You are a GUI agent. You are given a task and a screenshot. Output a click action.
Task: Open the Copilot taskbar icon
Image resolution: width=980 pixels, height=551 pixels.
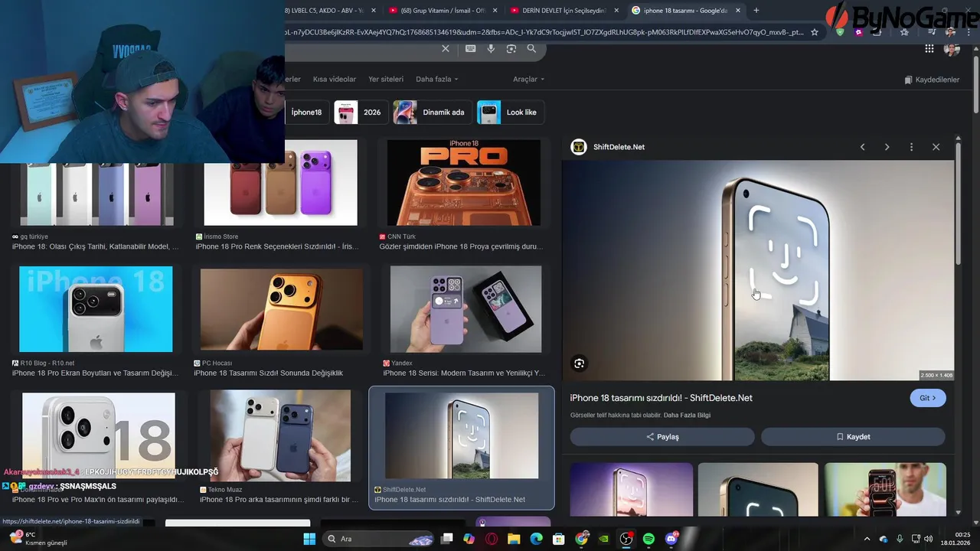pos(469,539)
